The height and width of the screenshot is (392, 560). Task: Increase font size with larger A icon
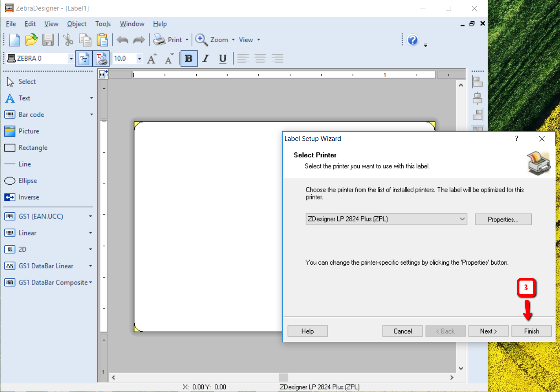152,59
